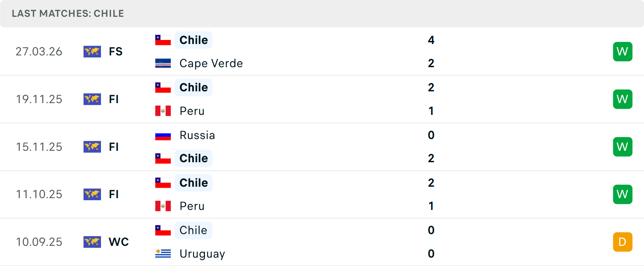Click the Peru flag in the 19.11.25 match
Screen dimensions: 644x266
coord(163,110)
